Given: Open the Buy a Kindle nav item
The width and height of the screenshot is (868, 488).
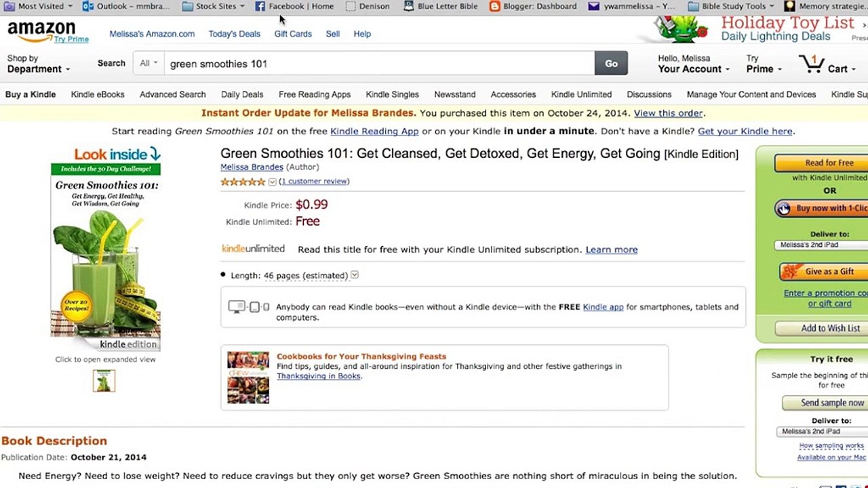Looking at the screenshot, I should pyautogui.click(x=31, y=94).
